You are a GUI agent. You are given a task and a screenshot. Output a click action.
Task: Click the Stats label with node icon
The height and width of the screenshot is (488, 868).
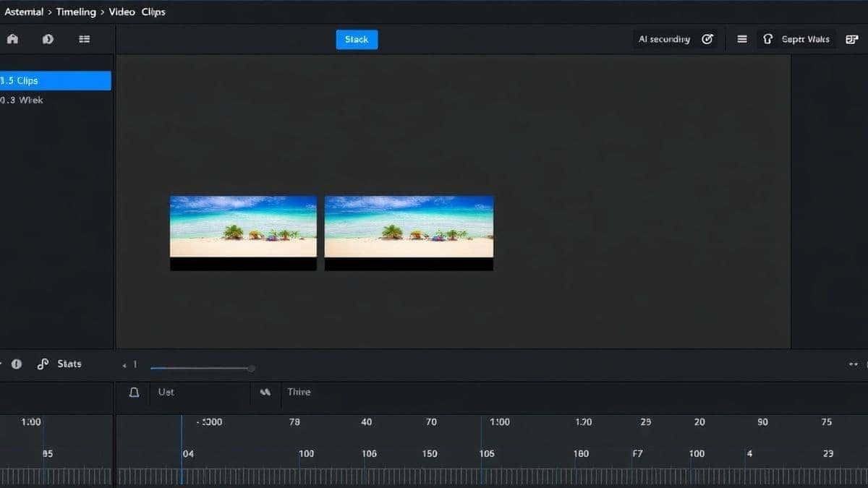point(59,364)
